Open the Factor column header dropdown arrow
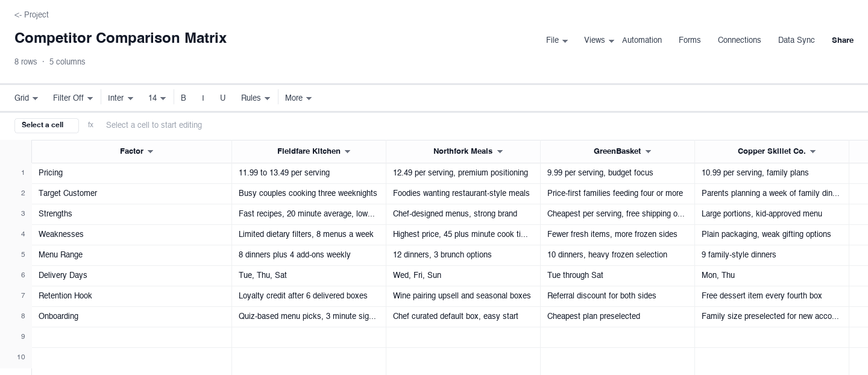868x375 pixels. coord(151,152)
